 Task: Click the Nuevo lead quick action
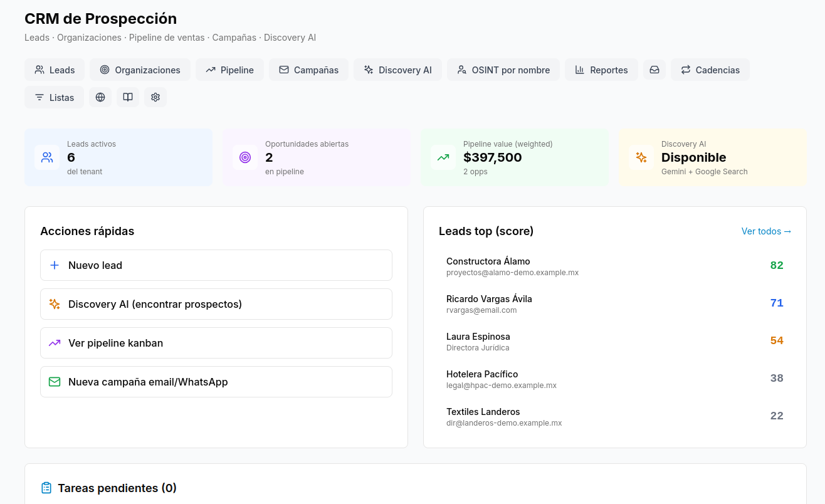click(x=216, y=265)
